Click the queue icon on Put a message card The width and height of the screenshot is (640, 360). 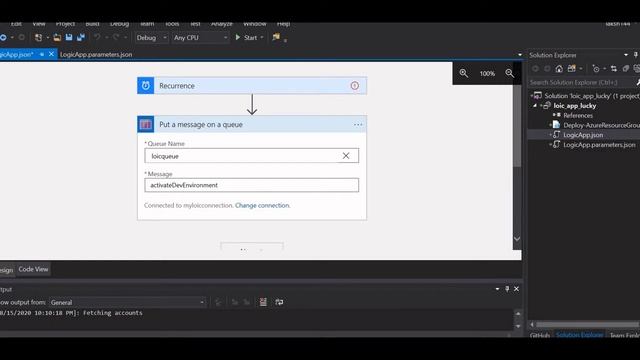pyautogui.click(x=146, y=124)
